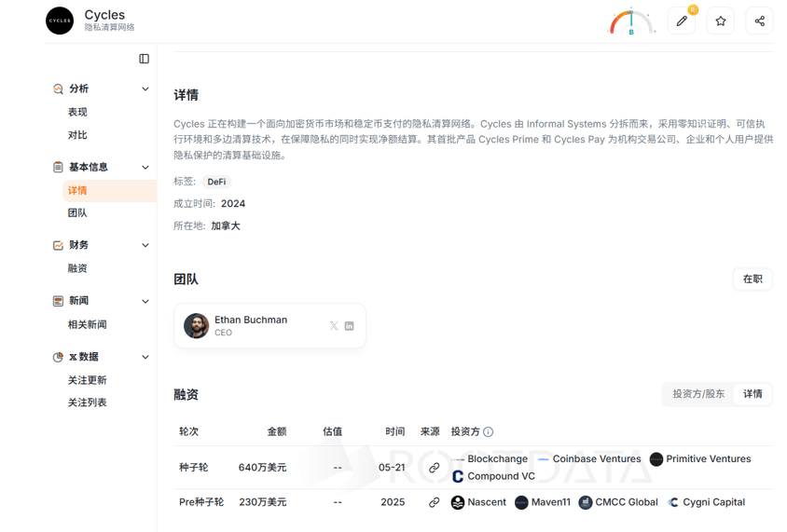The width and height of the screenshot is (787, 532).
Task: Open the Blockchange investor link
Action: pos(497,459)
